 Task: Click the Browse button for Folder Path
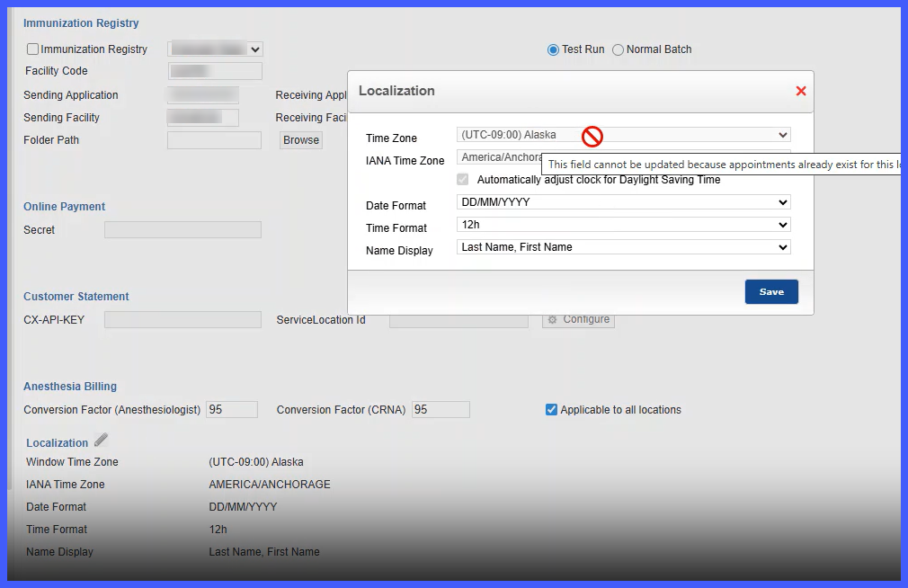[x=301, y=140]
